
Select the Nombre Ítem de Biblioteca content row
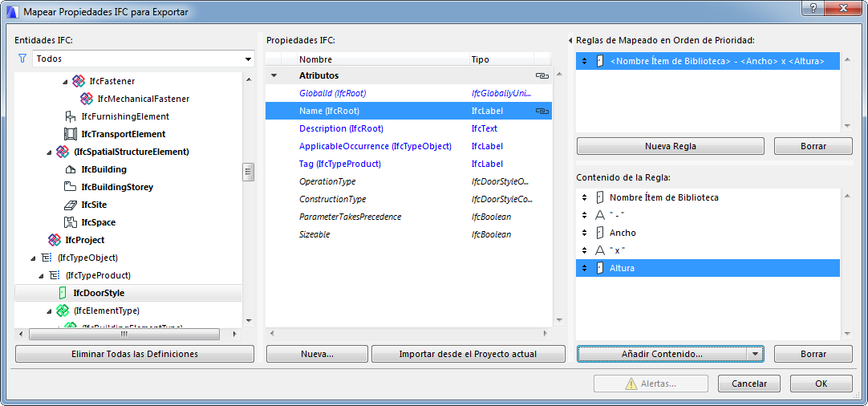point(708,197)
